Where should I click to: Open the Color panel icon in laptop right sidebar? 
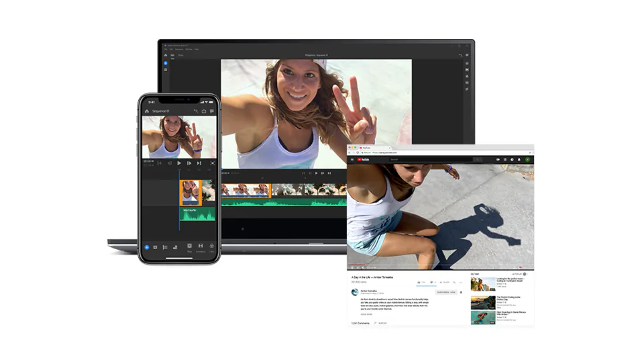click(467, 76)
